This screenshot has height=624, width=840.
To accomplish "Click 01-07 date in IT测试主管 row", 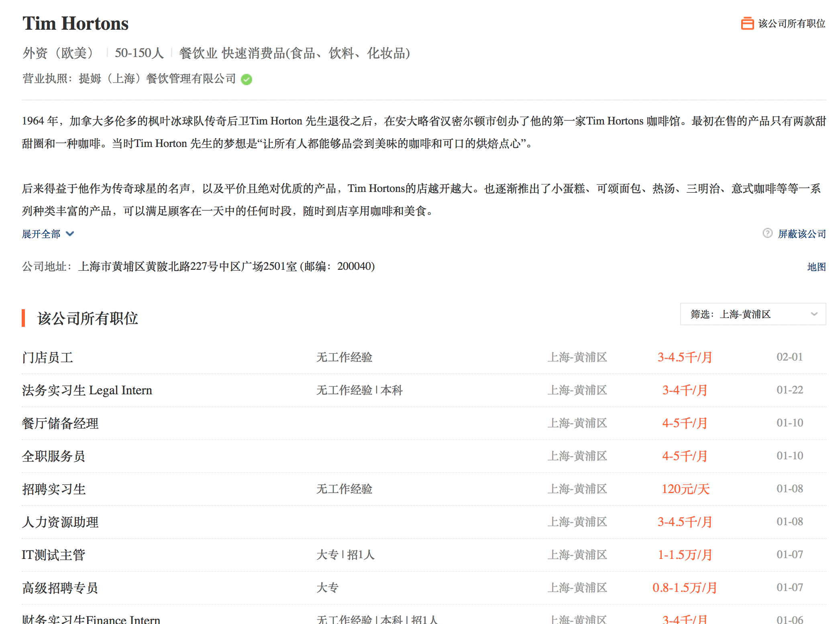I will pos(790,555).
